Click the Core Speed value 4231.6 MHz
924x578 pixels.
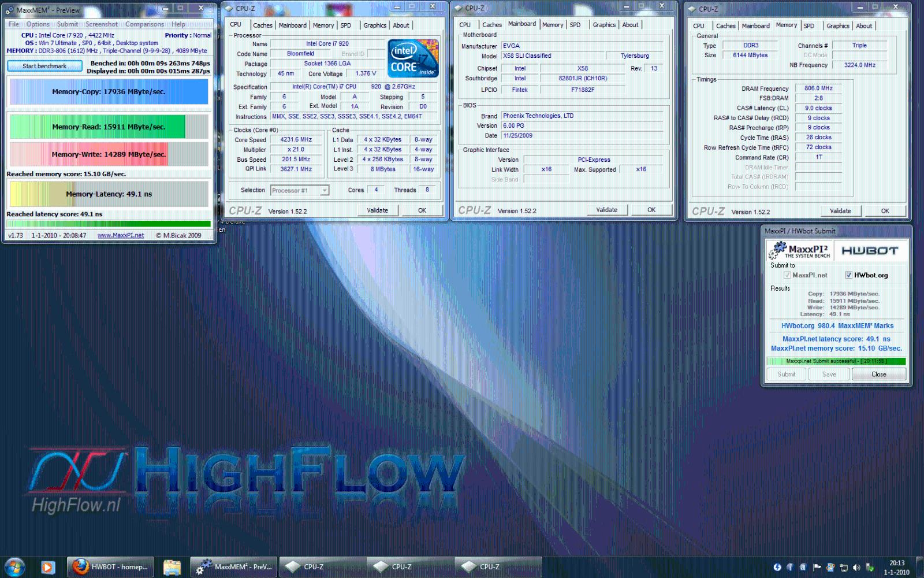pos(296,139)
